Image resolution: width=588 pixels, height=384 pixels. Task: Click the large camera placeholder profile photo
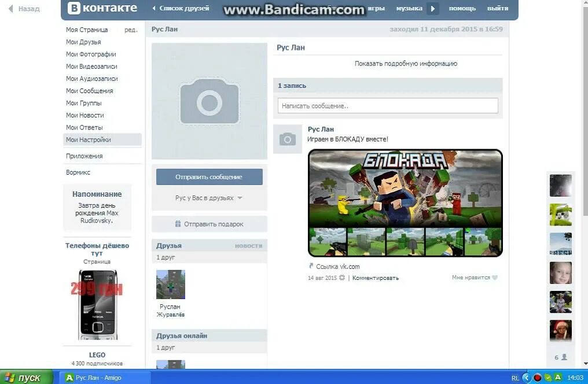pos(210,101)
